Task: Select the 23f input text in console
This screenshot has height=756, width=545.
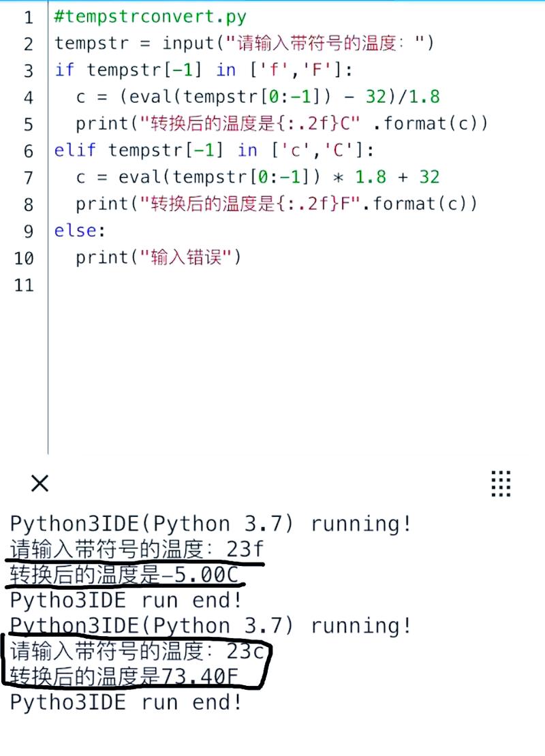Action: pyautogui.click(x=247, y=548)
